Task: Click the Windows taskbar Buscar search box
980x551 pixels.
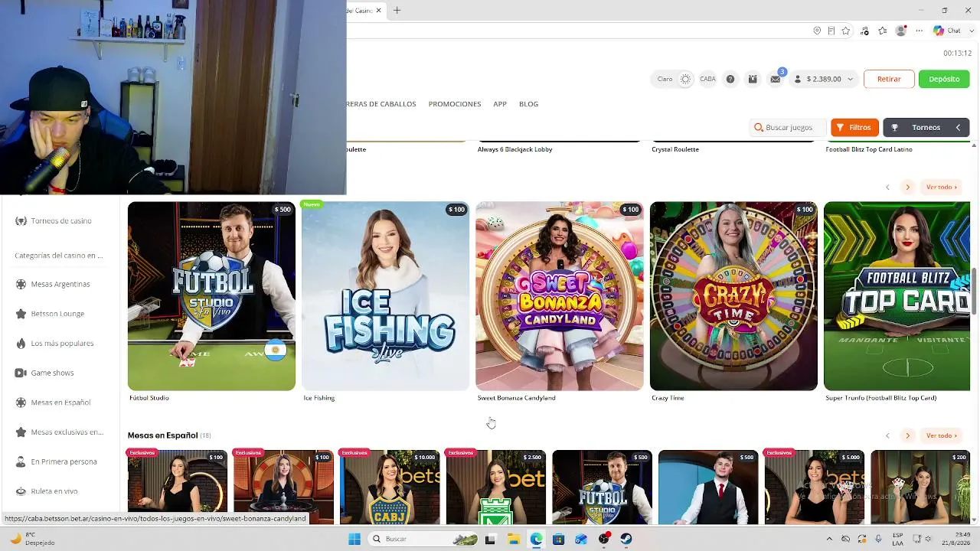Action: pyautogui.click(x=423, y=539)
